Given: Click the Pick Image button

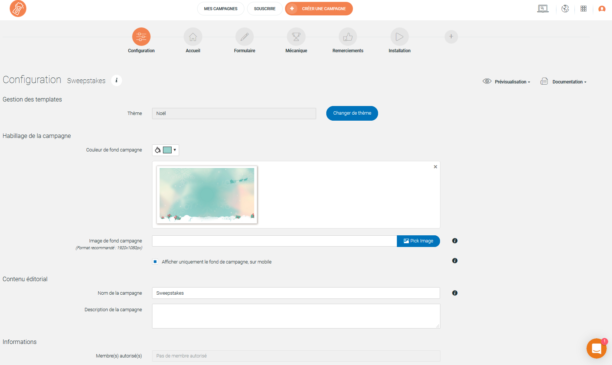Looking at the screenshot, I should tap(418, 241).
